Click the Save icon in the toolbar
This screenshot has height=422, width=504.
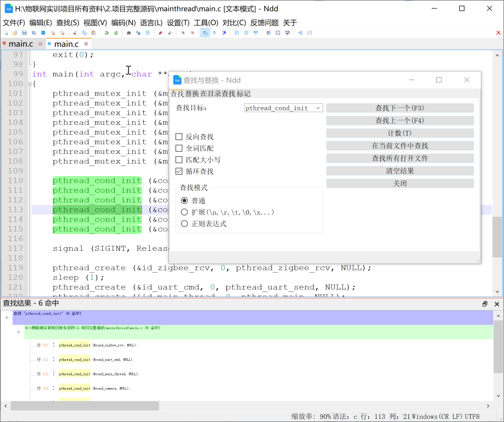coord(24,33)
